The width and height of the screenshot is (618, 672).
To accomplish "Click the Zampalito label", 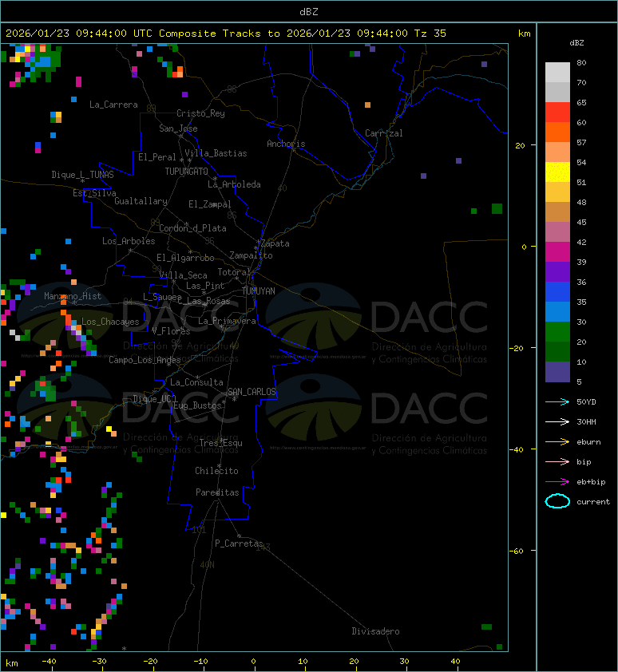I will click(251, 256).
